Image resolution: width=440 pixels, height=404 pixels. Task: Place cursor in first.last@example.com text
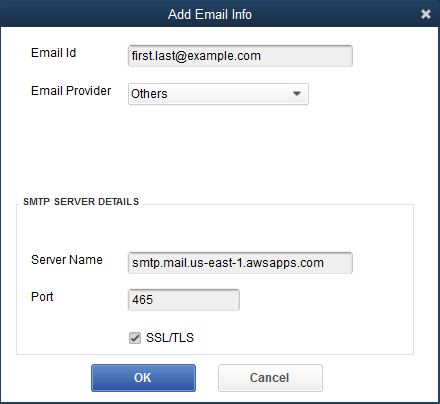point(196,56)
